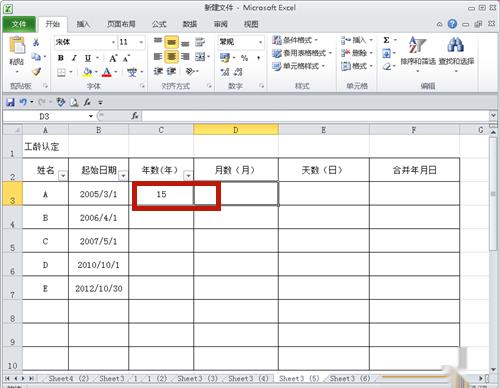The image size is (500, 388).
Task: Toggle center horizontal alignment
Action: coord(171,57)
